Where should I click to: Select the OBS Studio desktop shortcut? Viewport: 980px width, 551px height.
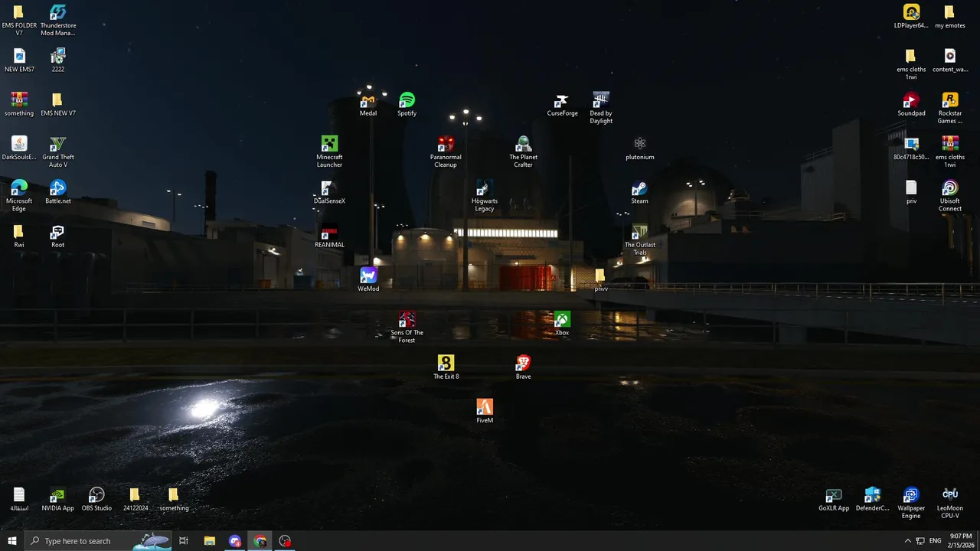(x=96, y=500)
